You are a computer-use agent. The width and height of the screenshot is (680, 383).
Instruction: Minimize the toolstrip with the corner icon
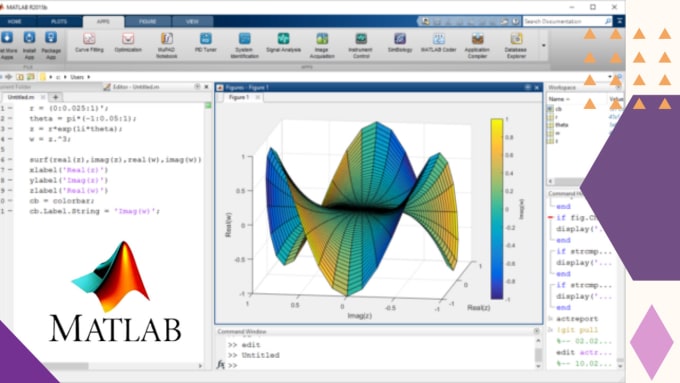(620, 21)
